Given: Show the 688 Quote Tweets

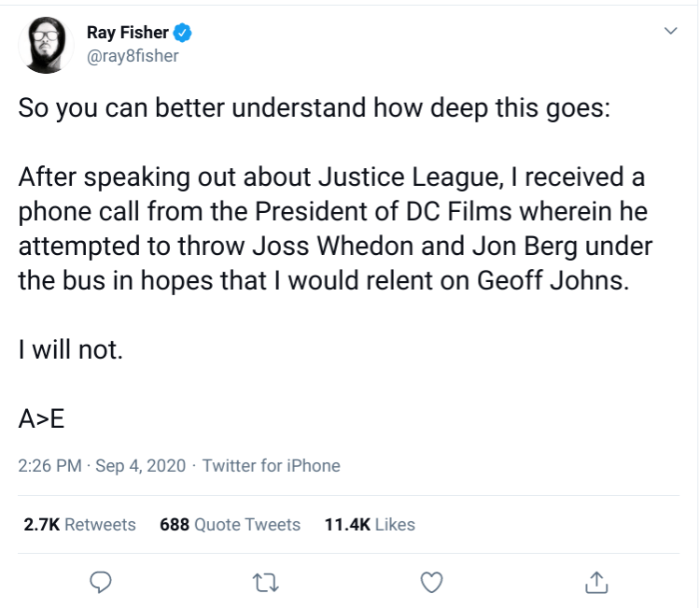Looking at the screenshot, I should coord(230,525).
